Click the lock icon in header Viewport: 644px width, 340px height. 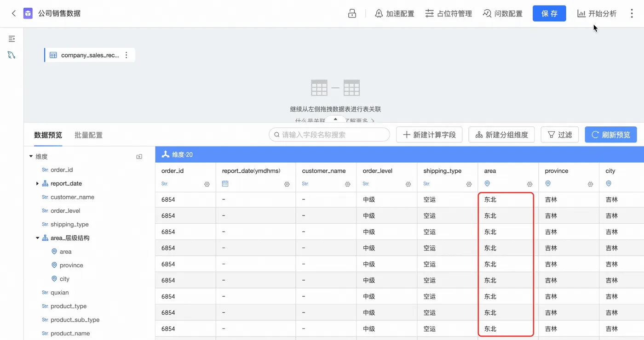(352, 13)
